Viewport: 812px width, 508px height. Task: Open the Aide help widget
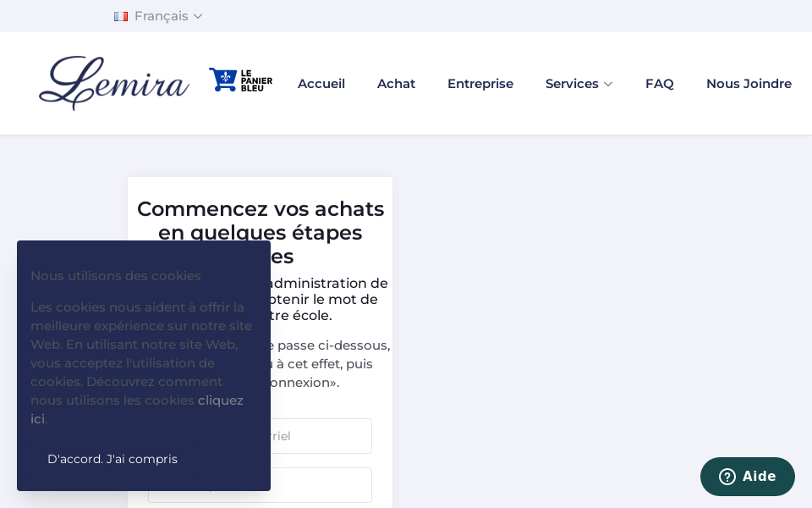748,477
